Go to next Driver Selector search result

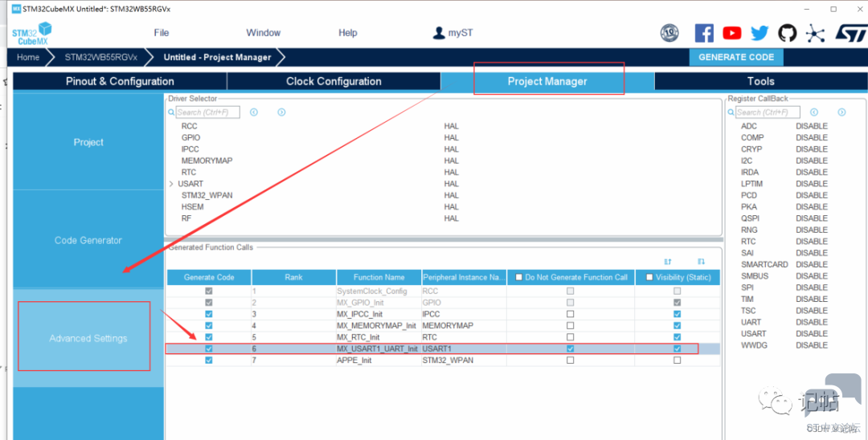pos(281,112)
